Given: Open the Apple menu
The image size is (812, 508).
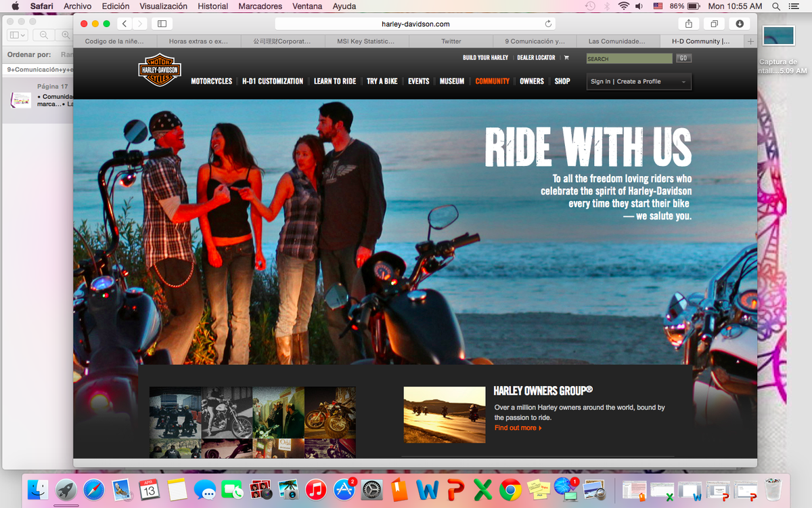Looking at the screenshot, I should point(15,6).
